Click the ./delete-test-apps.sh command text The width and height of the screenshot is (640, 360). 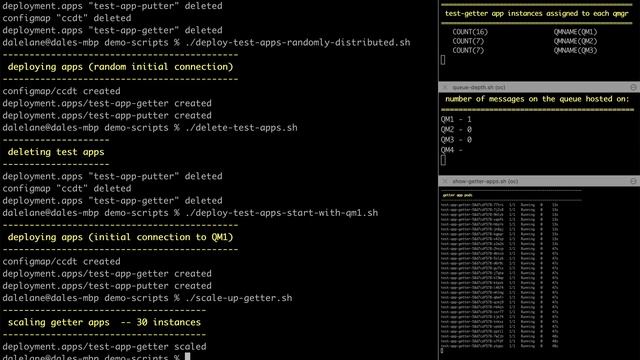(241, 128)
